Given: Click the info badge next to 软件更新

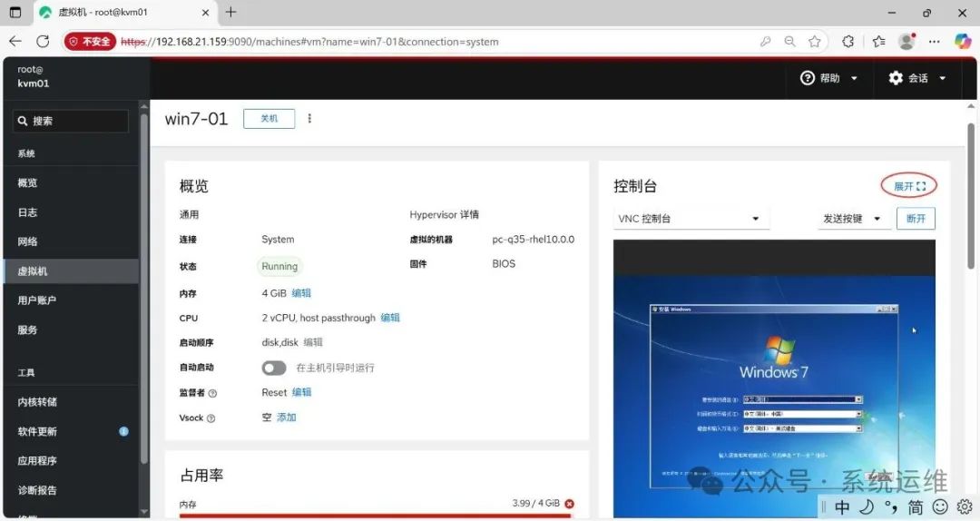Looking at the screenshot, I should click(123, 431).
